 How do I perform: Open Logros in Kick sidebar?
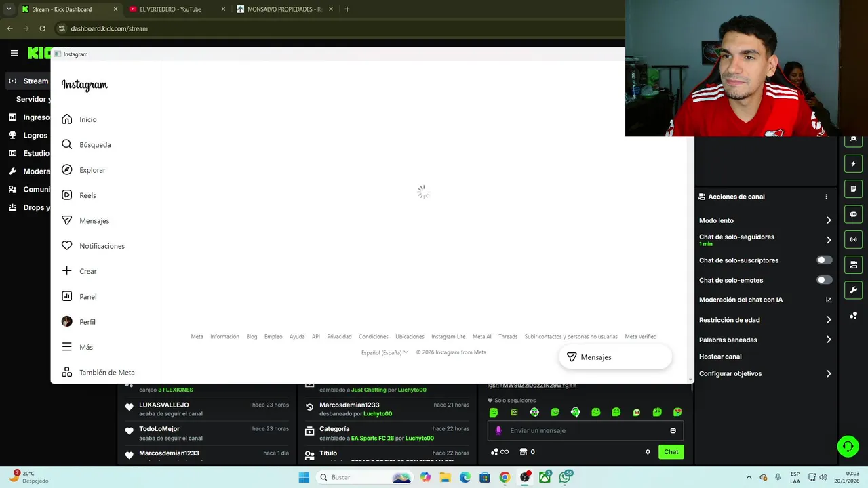[x=28, y=135]
